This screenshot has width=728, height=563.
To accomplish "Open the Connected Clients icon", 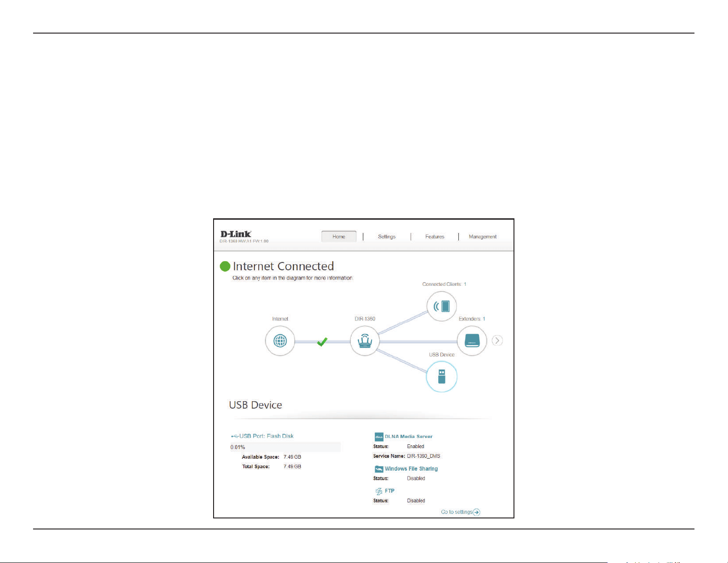I will pos(441,306).
